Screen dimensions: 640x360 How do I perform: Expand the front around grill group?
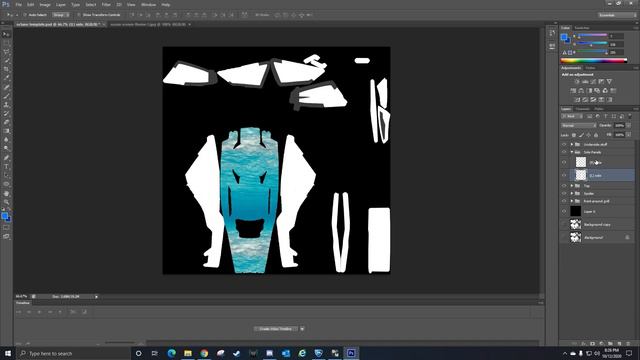pos(571,201)
